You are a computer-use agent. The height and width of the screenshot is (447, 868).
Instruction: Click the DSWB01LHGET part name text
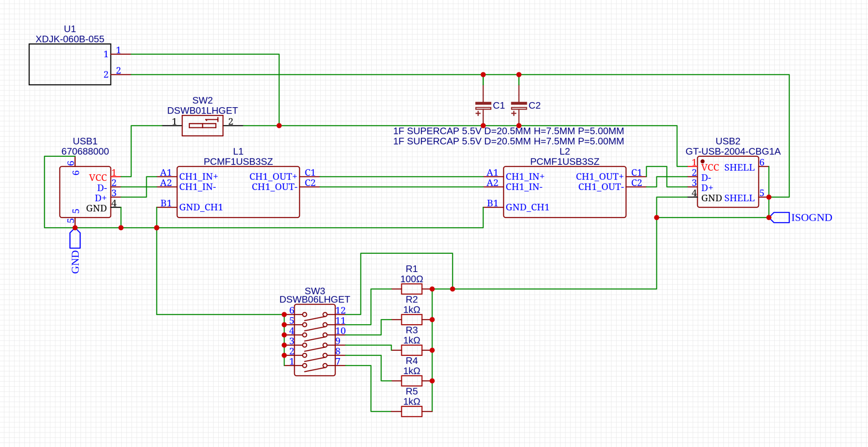[203, 111]
